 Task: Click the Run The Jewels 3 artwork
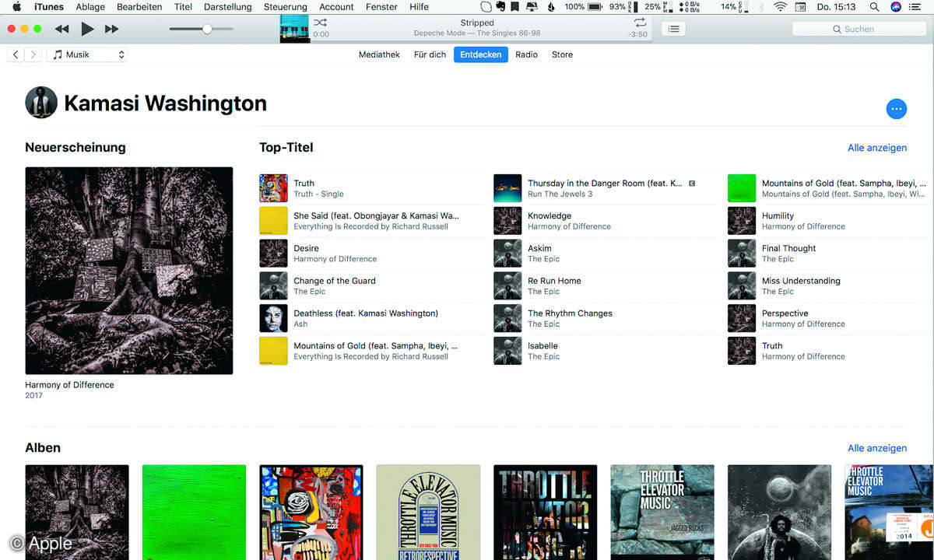click(507, 188)
